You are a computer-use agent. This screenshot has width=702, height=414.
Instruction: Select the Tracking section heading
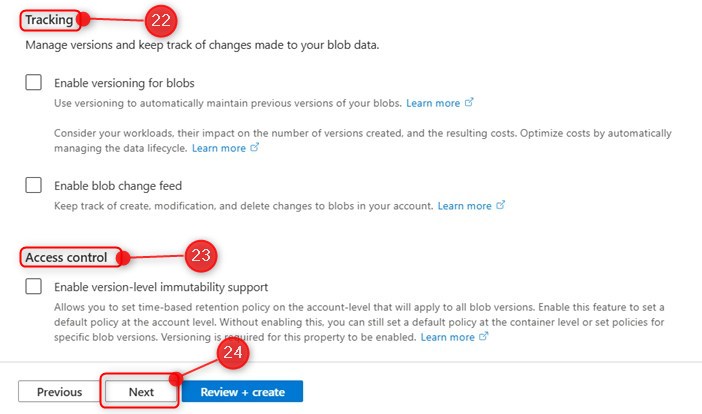(49, 20)
